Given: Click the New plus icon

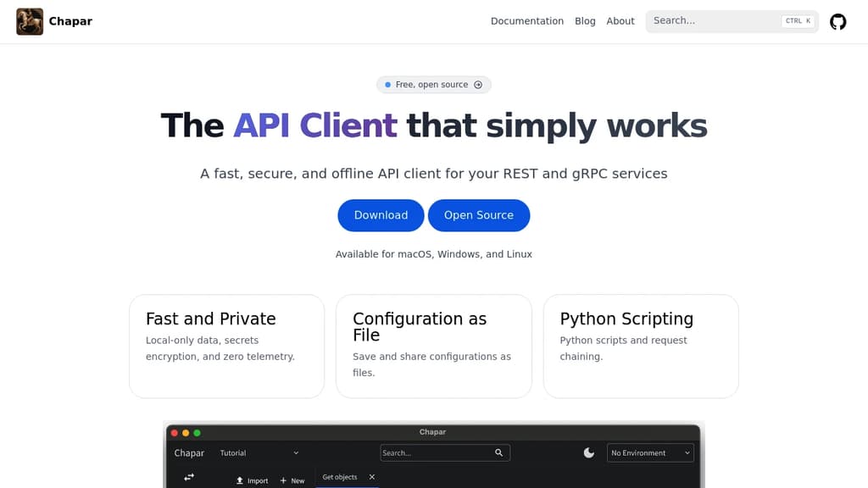Looking at the screenshot, I should click(283, 480).
